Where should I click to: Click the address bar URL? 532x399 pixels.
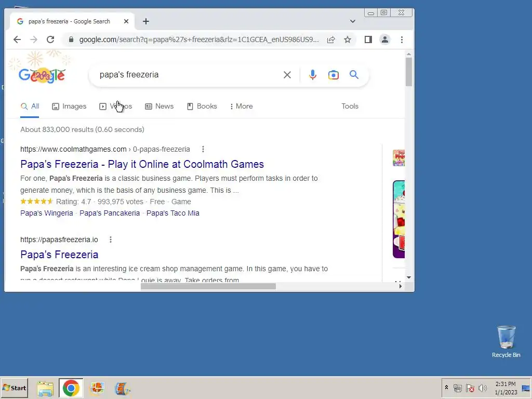pos(199,39)
